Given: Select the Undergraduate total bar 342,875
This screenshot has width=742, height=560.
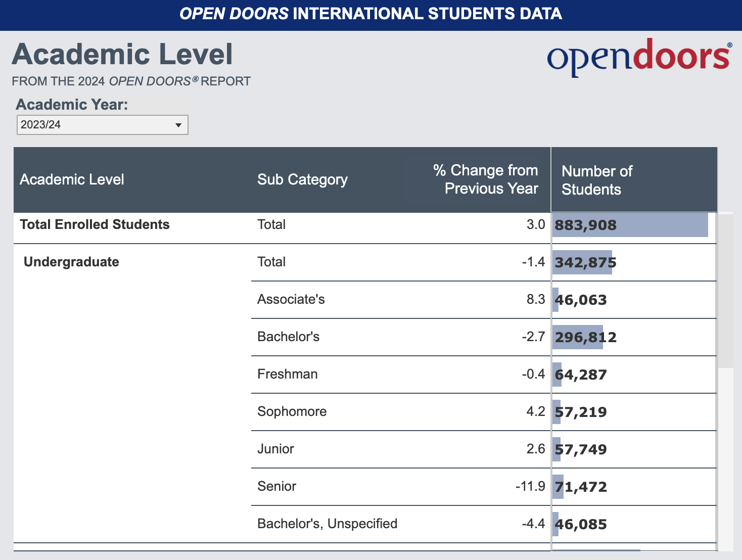Looking at the screenshot, I should coord(582,262).
